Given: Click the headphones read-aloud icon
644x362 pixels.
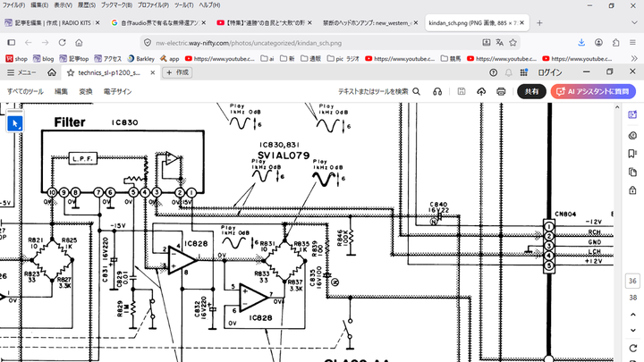Looking at the screenshot, I should point(437,91).
